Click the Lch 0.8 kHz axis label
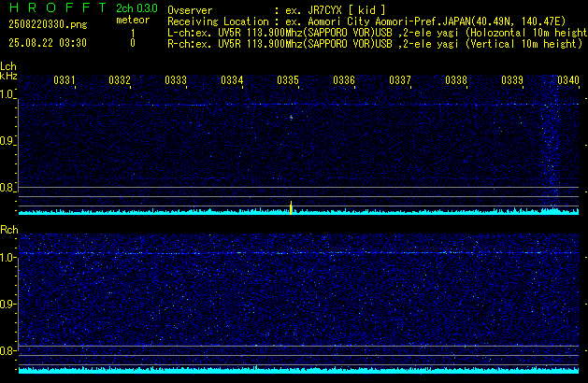588x383 pixels. coord(7,188)
